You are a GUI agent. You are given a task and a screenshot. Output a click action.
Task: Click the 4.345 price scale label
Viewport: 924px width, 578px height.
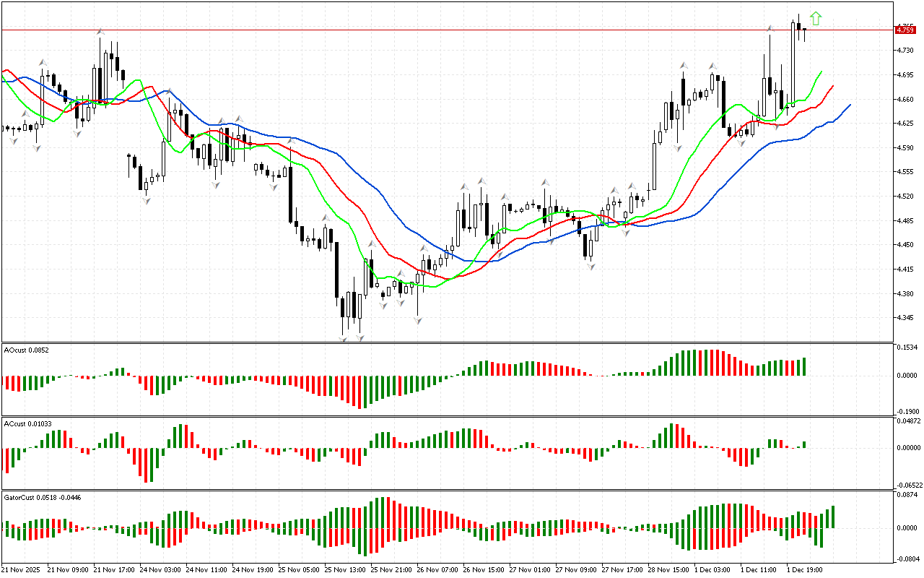tap(905, 318)
